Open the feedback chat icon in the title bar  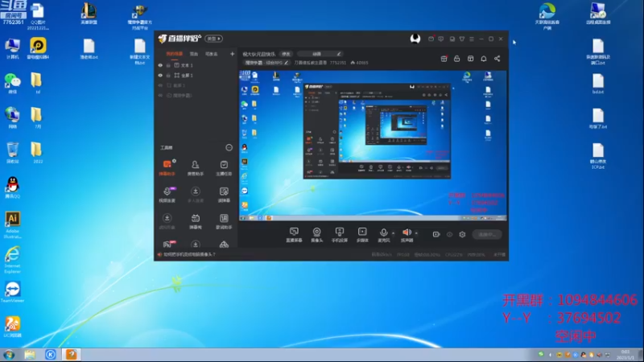pyautogui.click(x=440, y=39)
